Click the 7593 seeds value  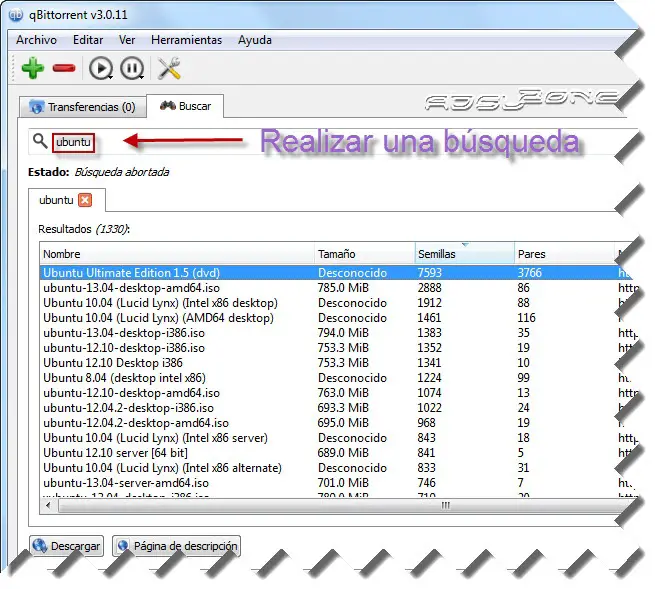tap(429, 273)
